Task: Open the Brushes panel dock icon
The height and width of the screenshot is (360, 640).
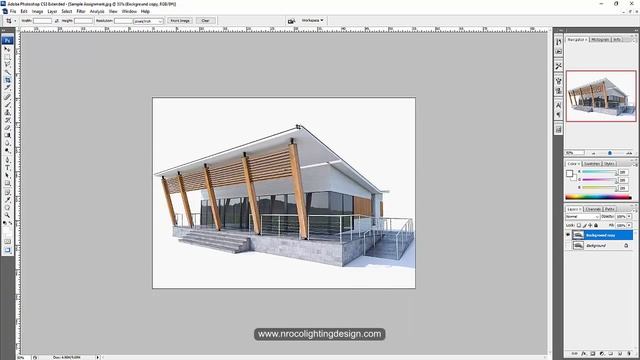Action: [x=559, y=81]
